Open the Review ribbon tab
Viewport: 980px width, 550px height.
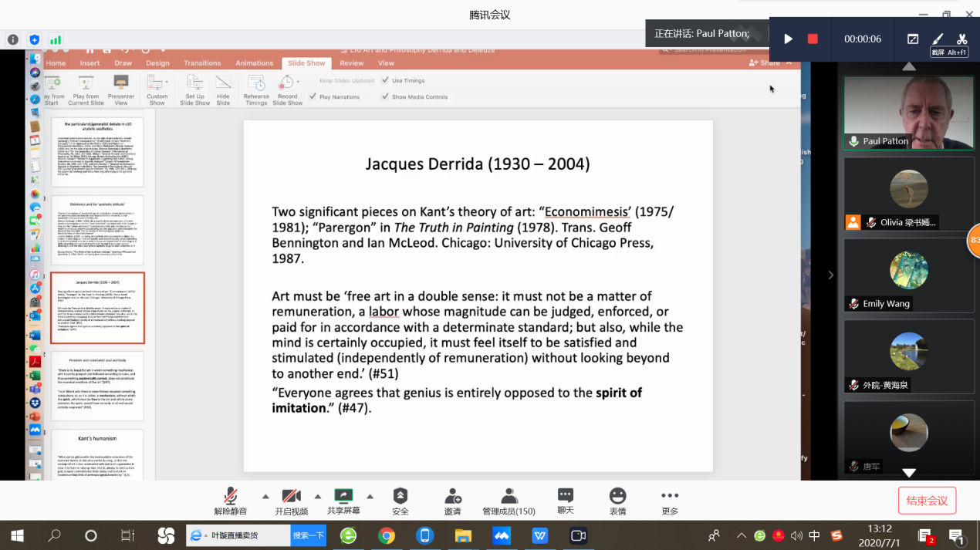tap(352, 63)
